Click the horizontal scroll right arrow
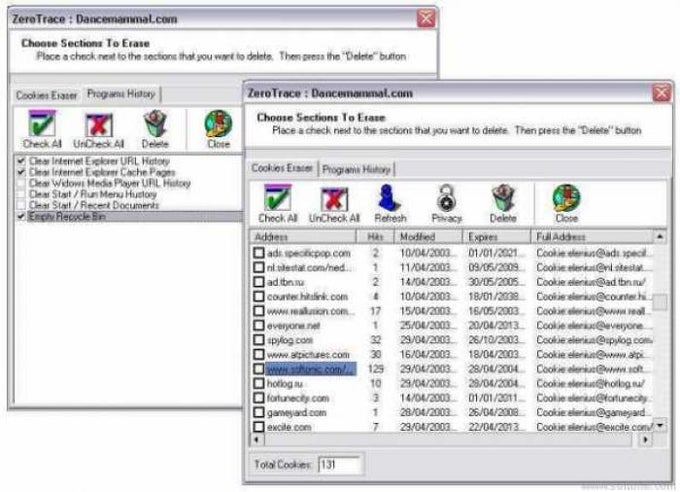This screenshot has width=680, height=492. tap(645, 440)
